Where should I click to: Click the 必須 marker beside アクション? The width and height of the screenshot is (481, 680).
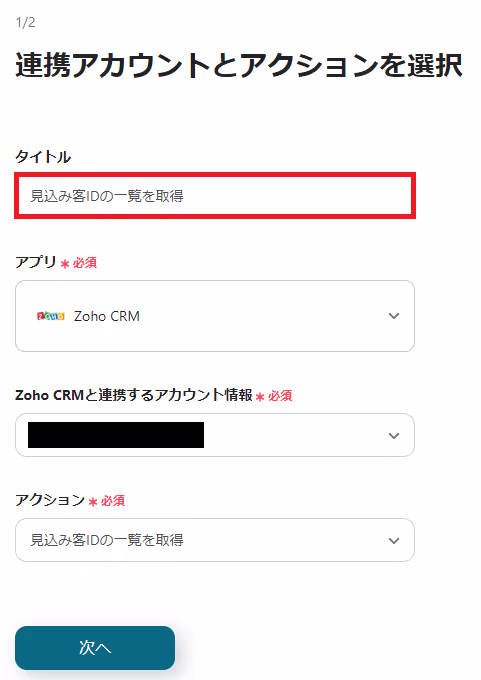coord(113,501)
